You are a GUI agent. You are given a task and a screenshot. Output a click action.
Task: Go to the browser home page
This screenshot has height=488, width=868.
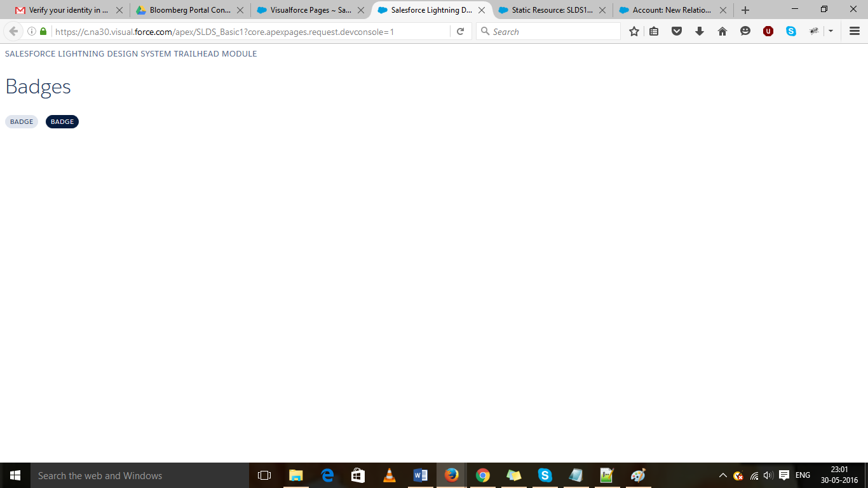point(722,30)
